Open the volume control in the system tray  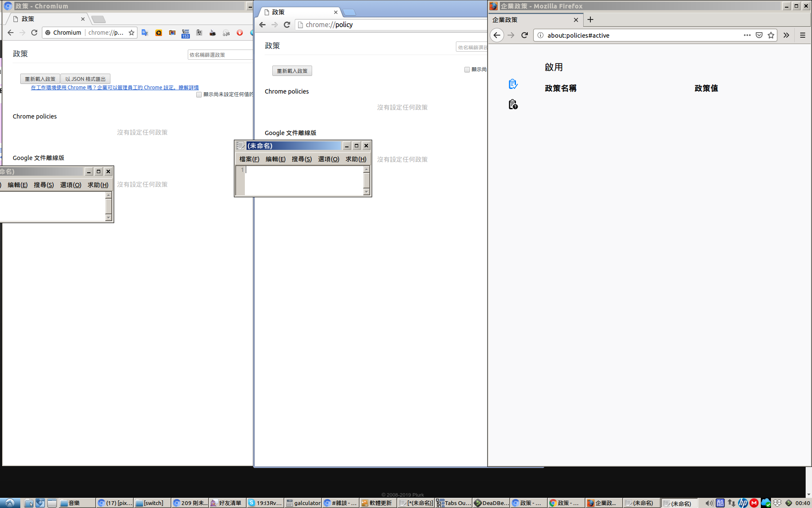(709, 503)
